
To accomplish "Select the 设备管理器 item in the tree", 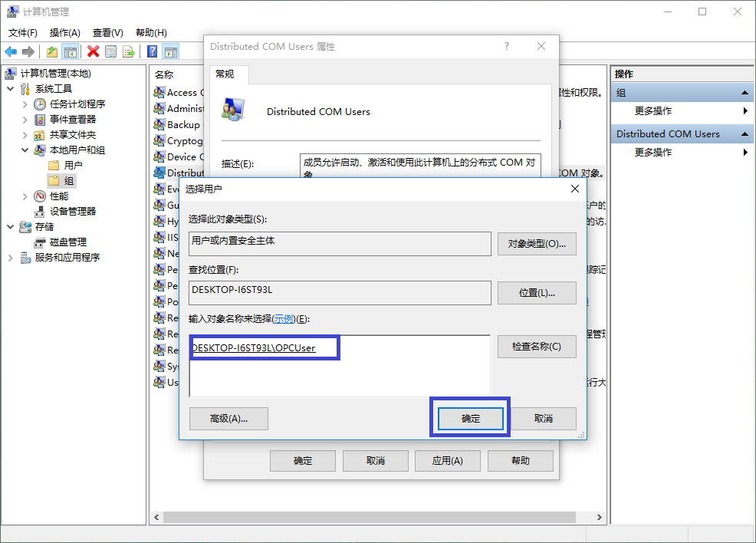I will 73,210.
